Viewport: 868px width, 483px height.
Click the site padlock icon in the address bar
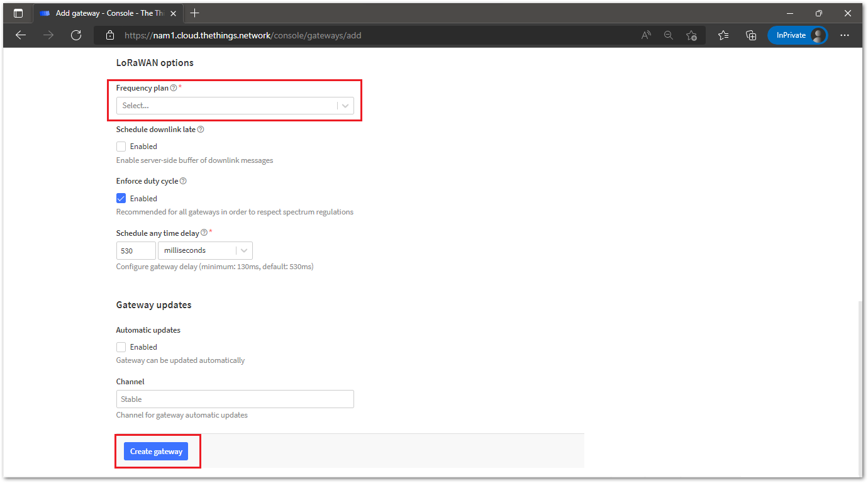pos(110,35)
